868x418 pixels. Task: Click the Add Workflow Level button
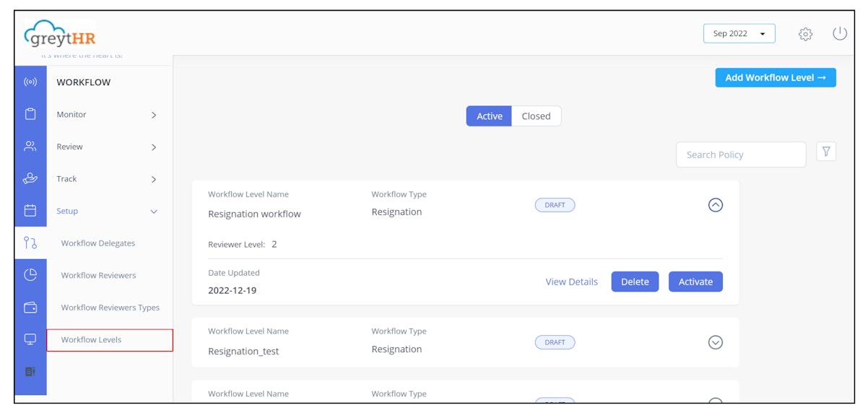click(775, 77)
